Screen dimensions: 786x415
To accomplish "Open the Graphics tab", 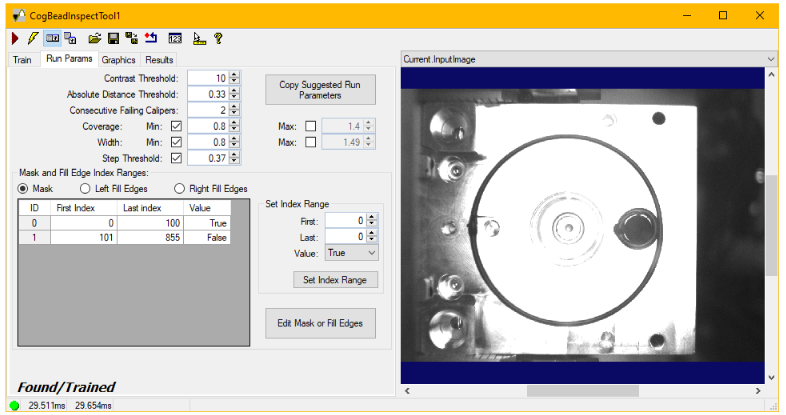I will pyautogui.click(x=118, y=60).
